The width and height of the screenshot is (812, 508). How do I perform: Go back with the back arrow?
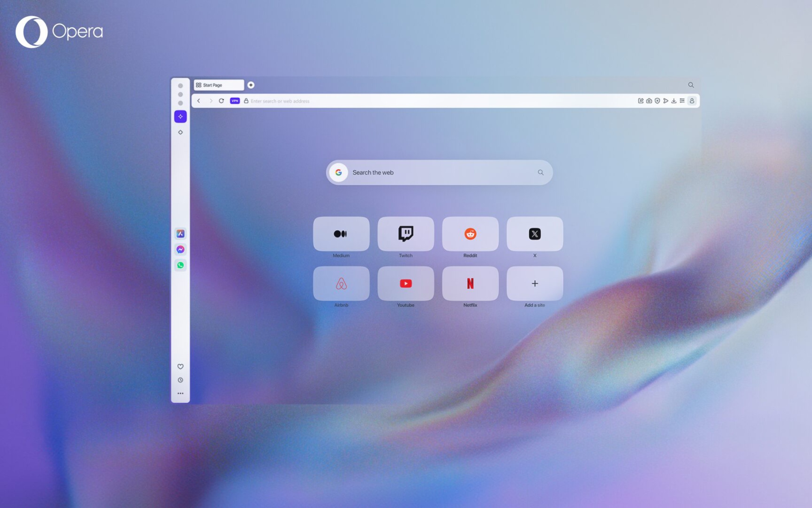point(198,101)
